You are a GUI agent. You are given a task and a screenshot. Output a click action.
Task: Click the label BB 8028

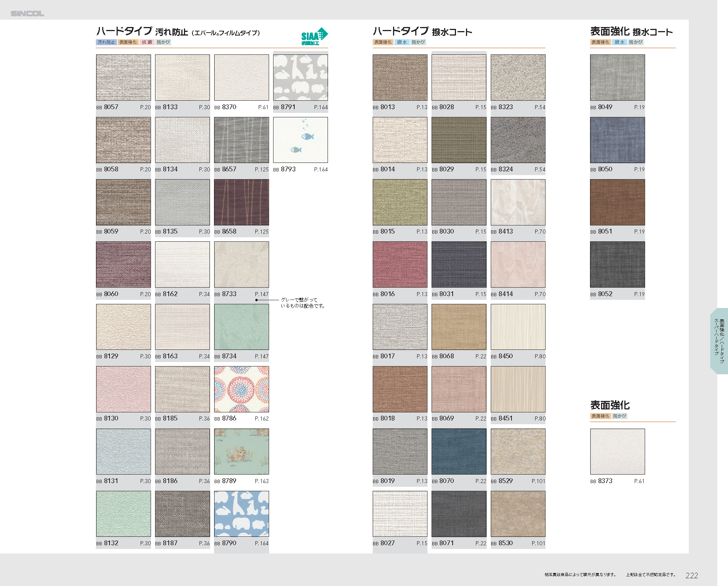pyautogui.click(x=443, y=107)
